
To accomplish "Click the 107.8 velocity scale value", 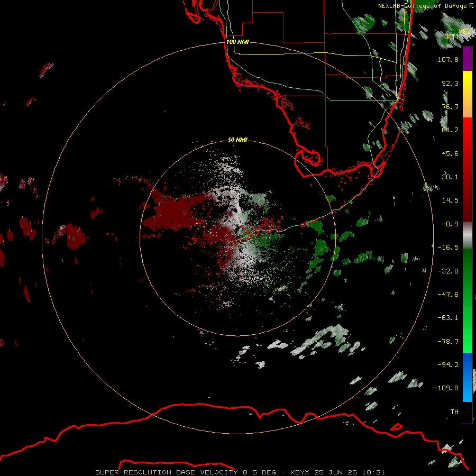I will point(448,59).
